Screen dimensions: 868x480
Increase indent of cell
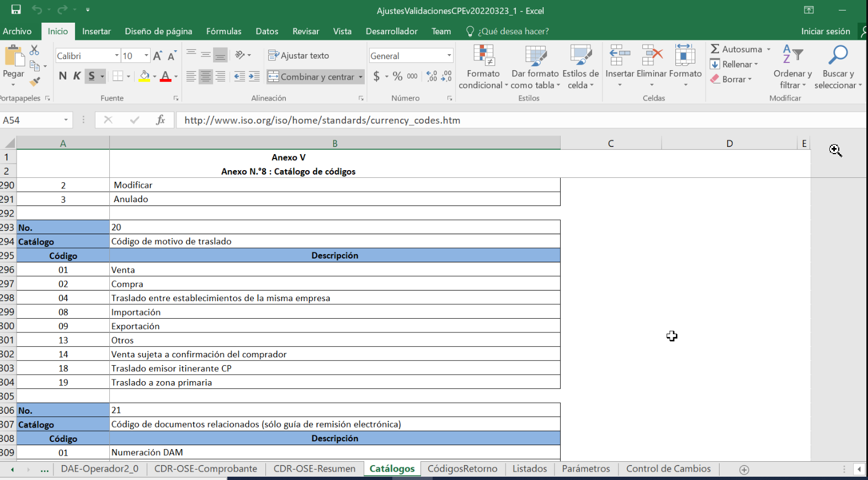pyautogui.click(x=254, y=76)
